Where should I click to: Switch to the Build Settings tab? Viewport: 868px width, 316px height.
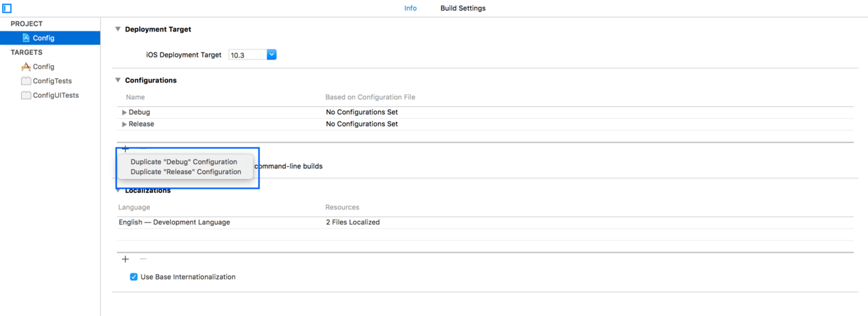pos(463,8)
